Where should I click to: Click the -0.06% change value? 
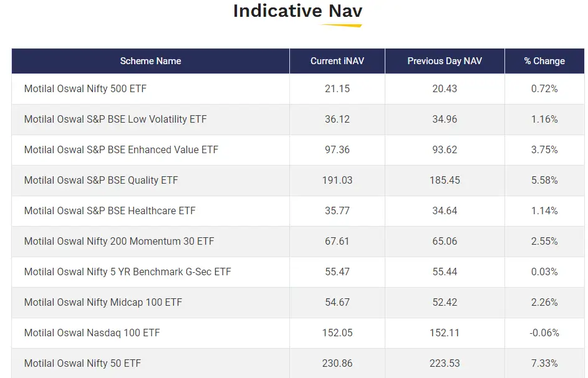click(x=544, y=333)
